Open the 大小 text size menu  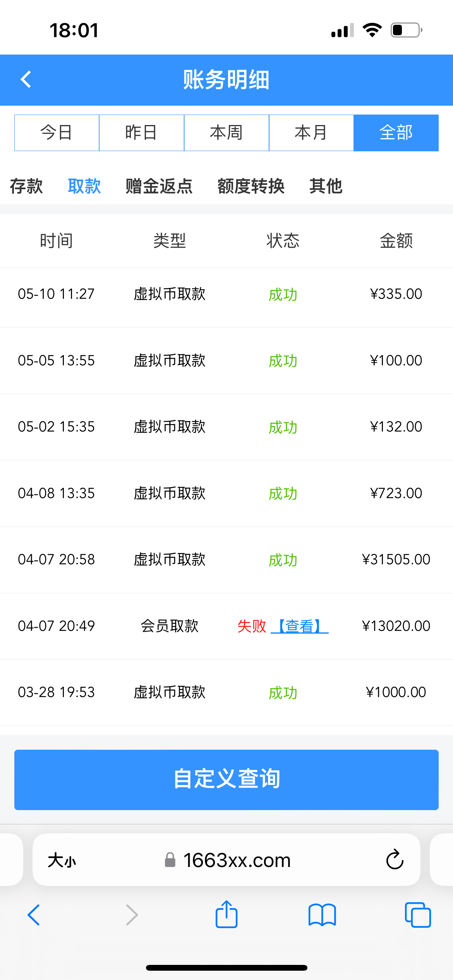click(62, 860)
